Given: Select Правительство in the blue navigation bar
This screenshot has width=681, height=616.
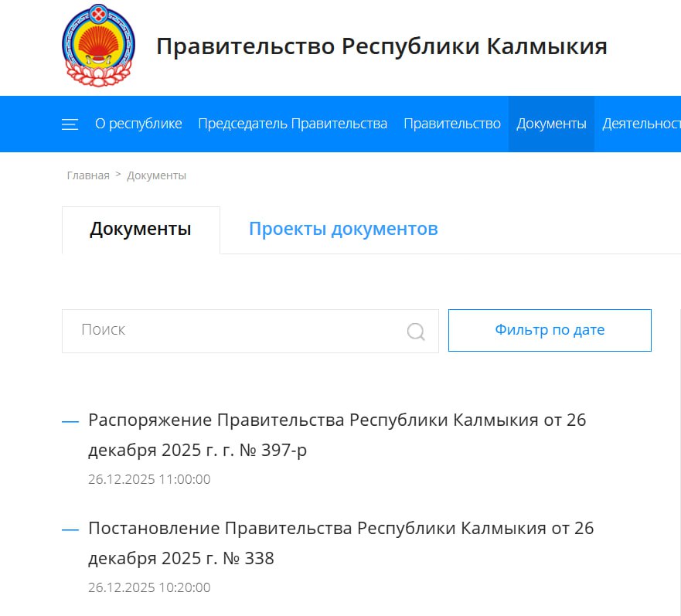Looking at the screenshot, I should coord(451,124).
